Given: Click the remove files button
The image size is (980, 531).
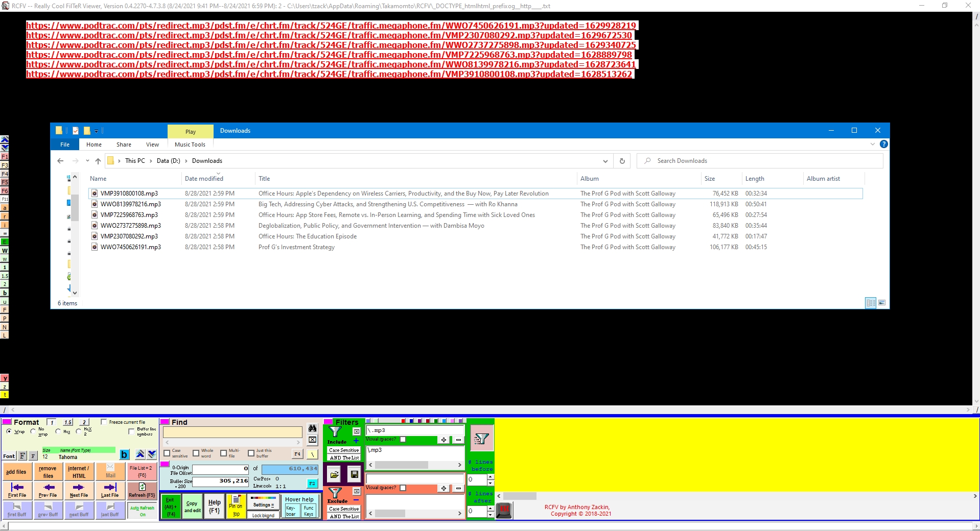Looking at the screenshot, I should click(x=48, y=472).
